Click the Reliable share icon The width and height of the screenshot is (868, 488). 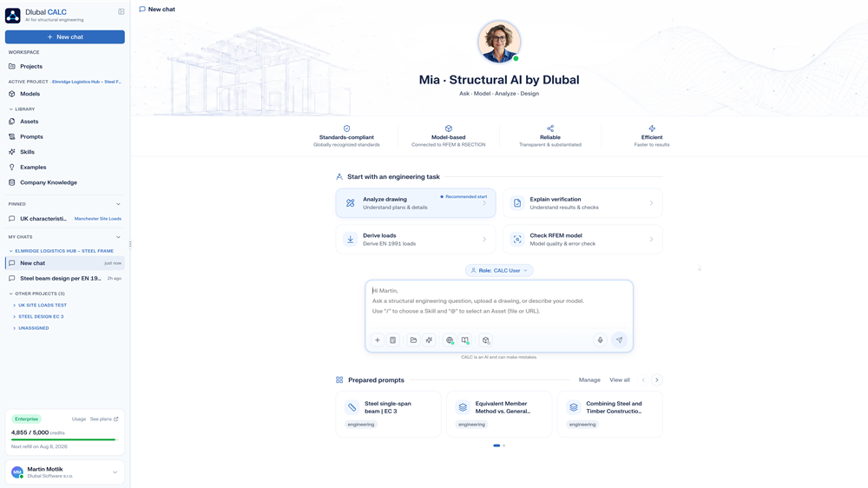[550, 129]
